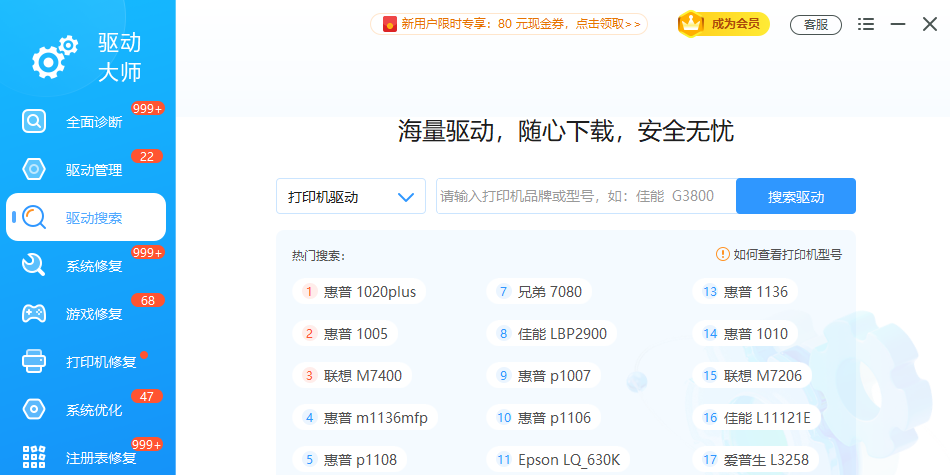The width and height of the screenshot is (950, 475).
Task: Minimize the 驱动大师 window
Action: click(x=898, y=24)
